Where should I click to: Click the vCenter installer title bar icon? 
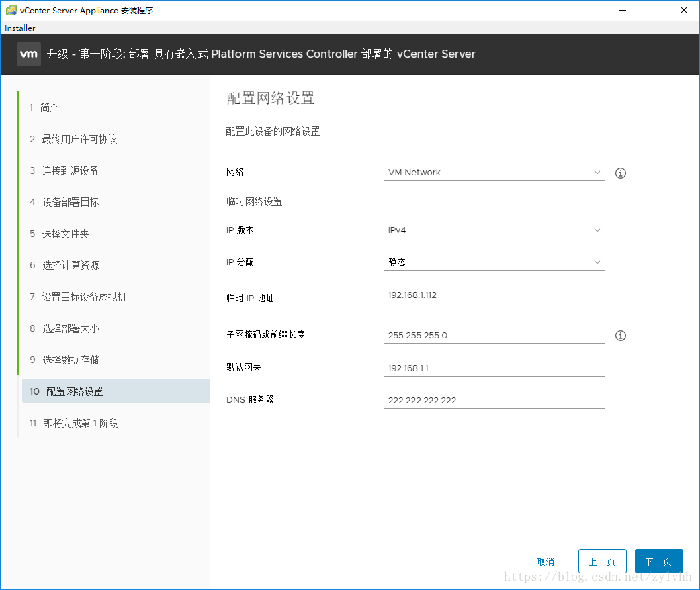tap(11, 10)
